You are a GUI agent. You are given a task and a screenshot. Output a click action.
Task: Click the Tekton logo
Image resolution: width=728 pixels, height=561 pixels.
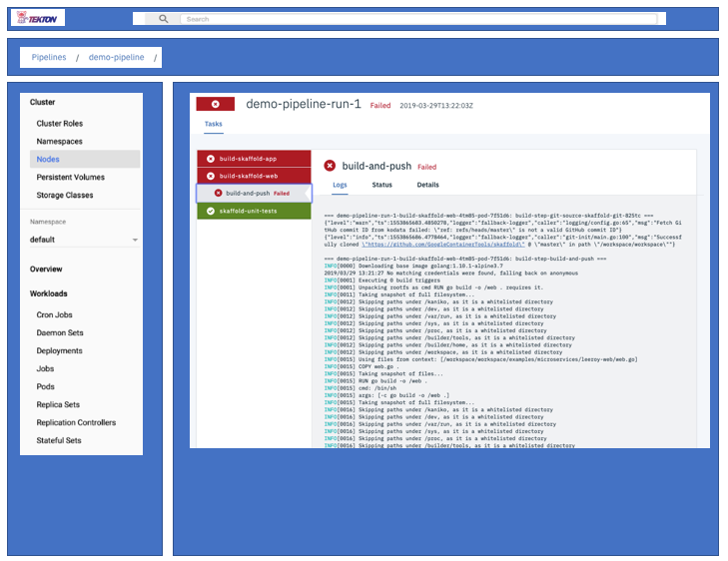(37, 18)
